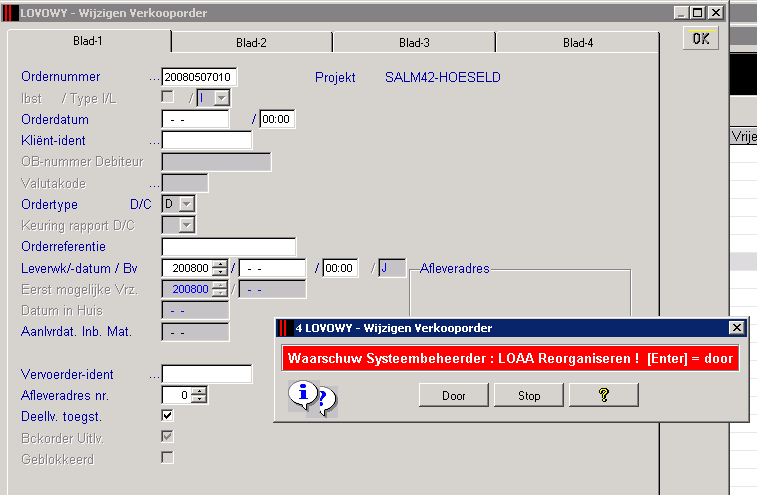Screen dimensions: 757x495
Task: Switch to the Blad-1 tab
Action: 88,41
